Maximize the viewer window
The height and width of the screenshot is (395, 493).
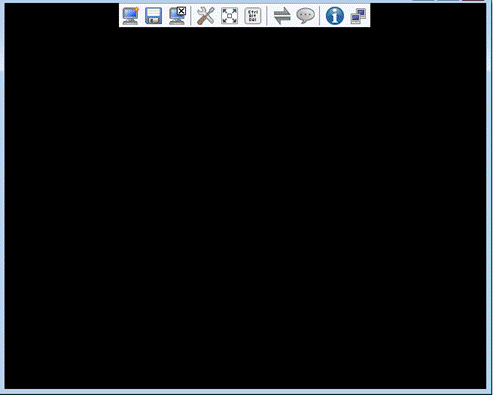coord(448,0)
